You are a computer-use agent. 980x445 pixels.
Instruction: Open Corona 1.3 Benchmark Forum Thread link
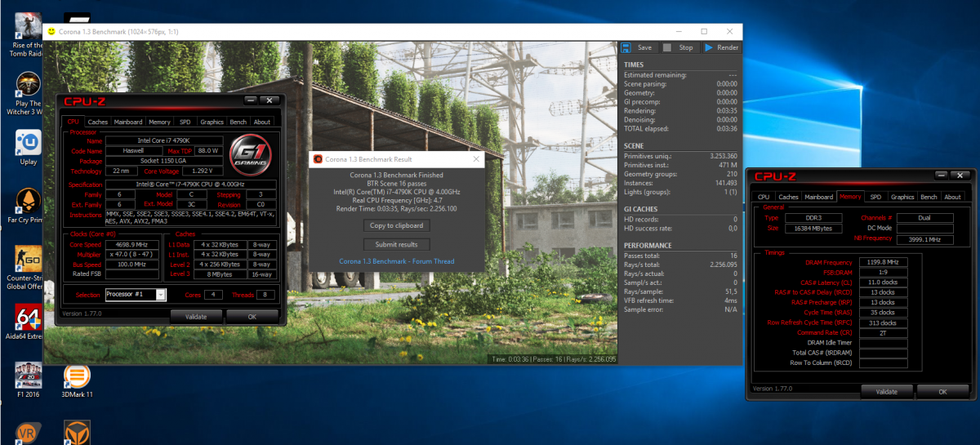point(396,261)
